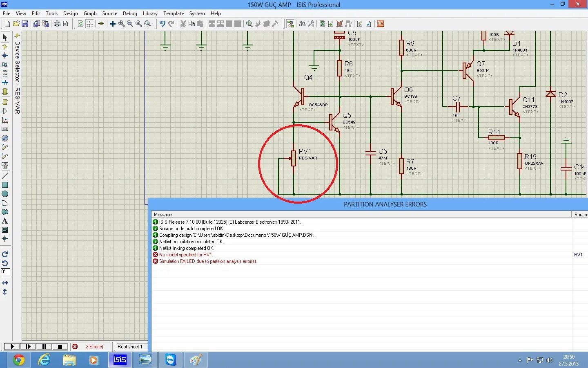Open design with folder icon
The width and height of the screenshot is (588, 368).
[x=16, y=24]
